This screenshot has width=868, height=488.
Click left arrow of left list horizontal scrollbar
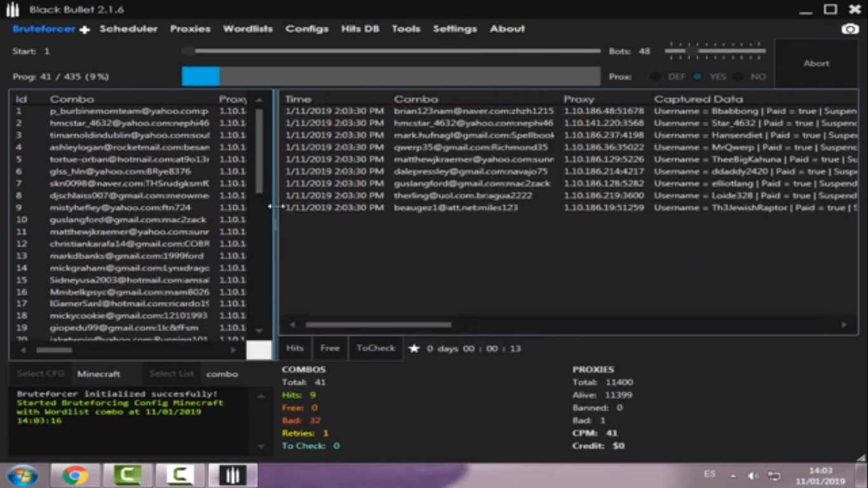(x=24, y=350)
